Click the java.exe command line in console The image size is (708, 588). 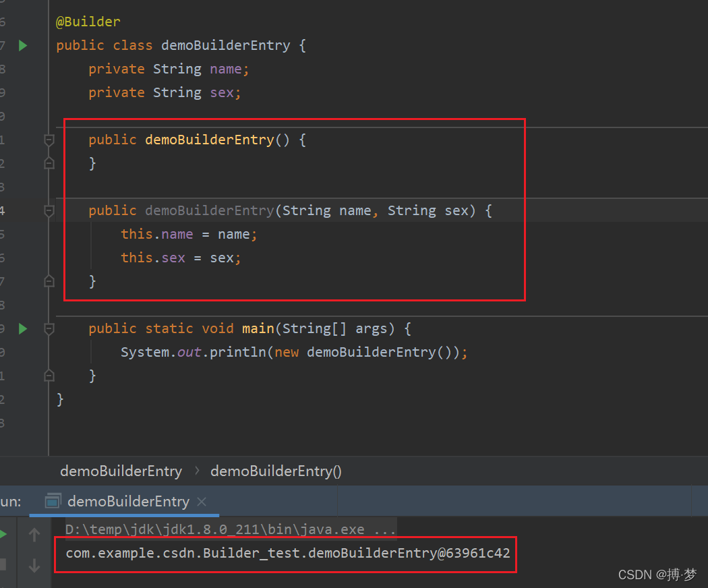tap(231, 529)
